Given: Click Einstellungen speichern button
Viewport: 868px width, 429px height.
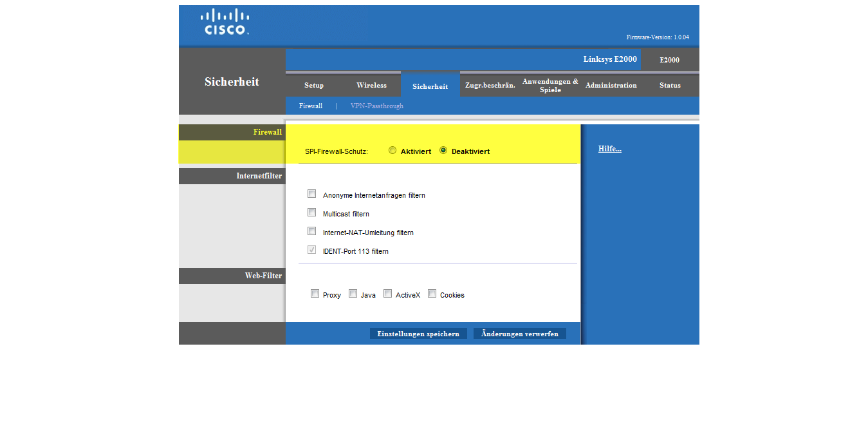Looking at the screenshot, I should pyautogui.click(x=418, y=334).
